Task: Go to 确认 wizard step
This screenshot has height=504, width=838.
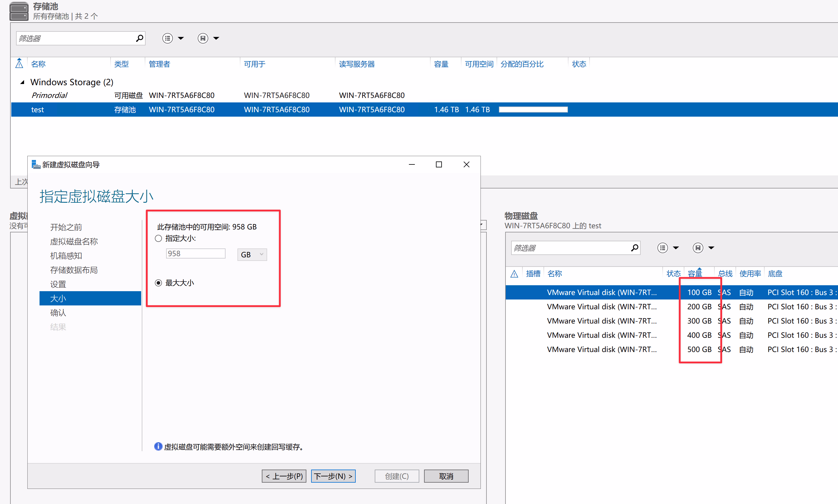Action: 58,313
